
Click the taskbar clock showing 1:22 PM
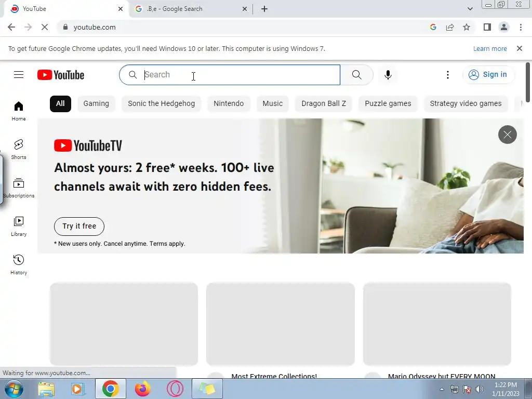(x=506, y=389)
